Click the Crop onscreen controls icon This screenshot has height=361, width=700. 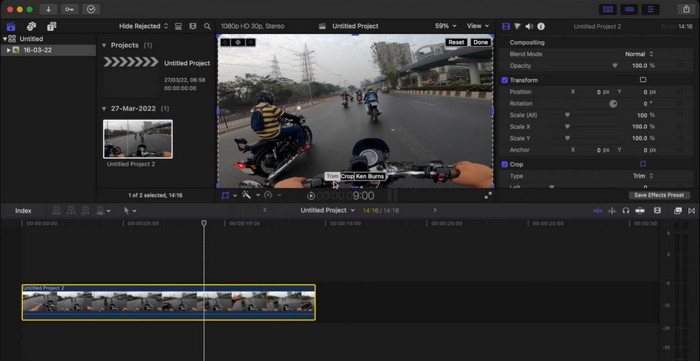tap(643, 164)
